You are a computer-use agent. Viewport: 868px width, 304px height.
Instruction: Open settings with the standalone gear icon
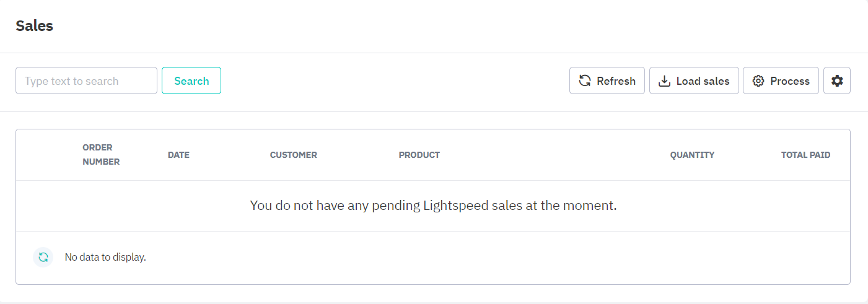click(837, 81)
